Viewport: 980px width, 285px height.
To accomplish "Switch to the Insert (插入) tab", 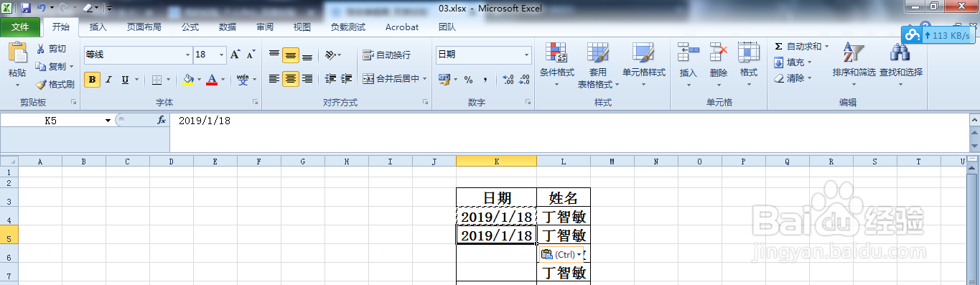I will [98, 27].
